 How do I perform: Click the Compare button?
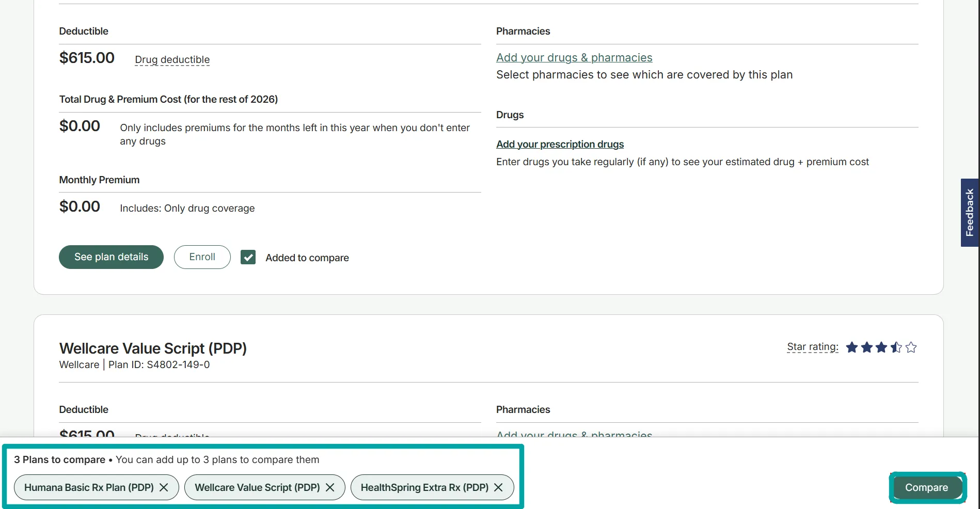tap(926, 487)
